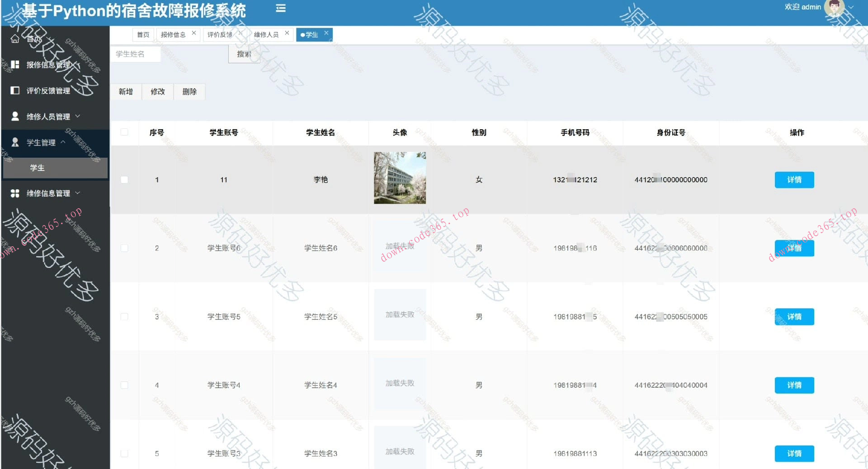
Task: Select the 报修信息管理 sidebar icon
Action: (15, 65)
